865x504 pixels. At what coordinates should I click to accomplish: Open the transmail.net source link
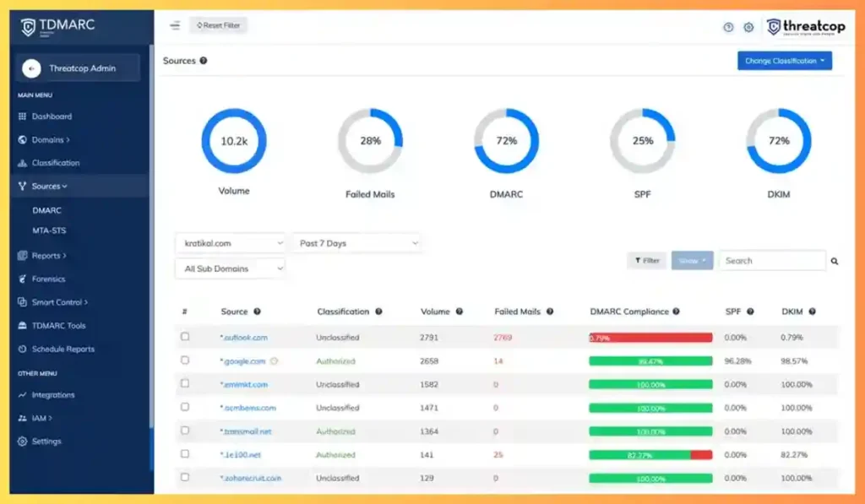point(246,431)
